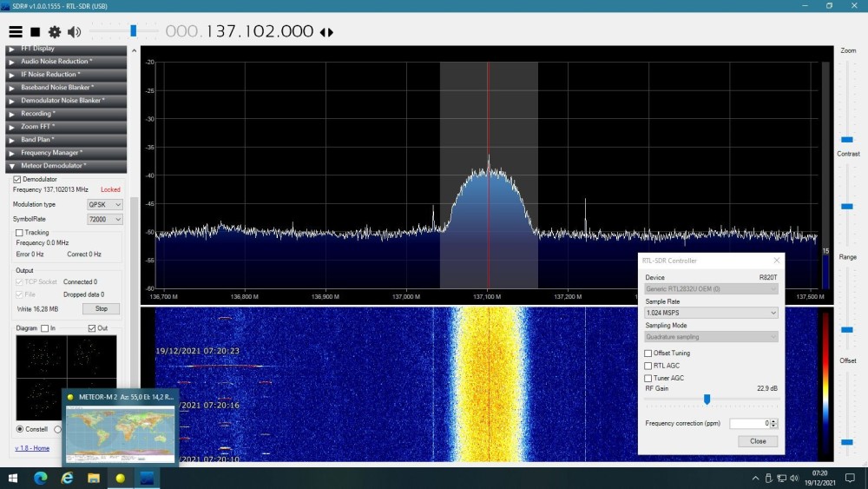This screenshot has width=868, height=489.
Task: Open the notifications action center
Action: [851, 478]
